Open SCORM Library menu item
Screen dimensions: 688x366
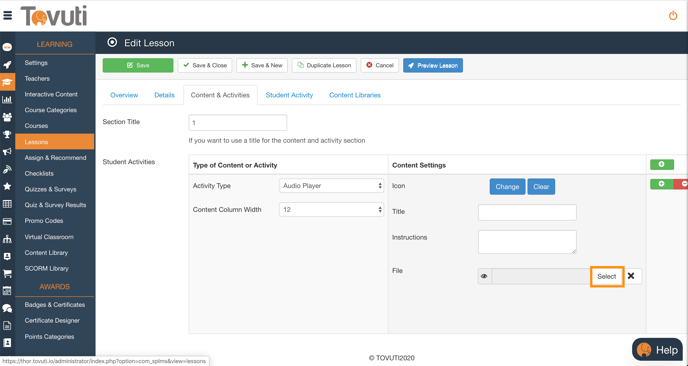click(47, 269)
